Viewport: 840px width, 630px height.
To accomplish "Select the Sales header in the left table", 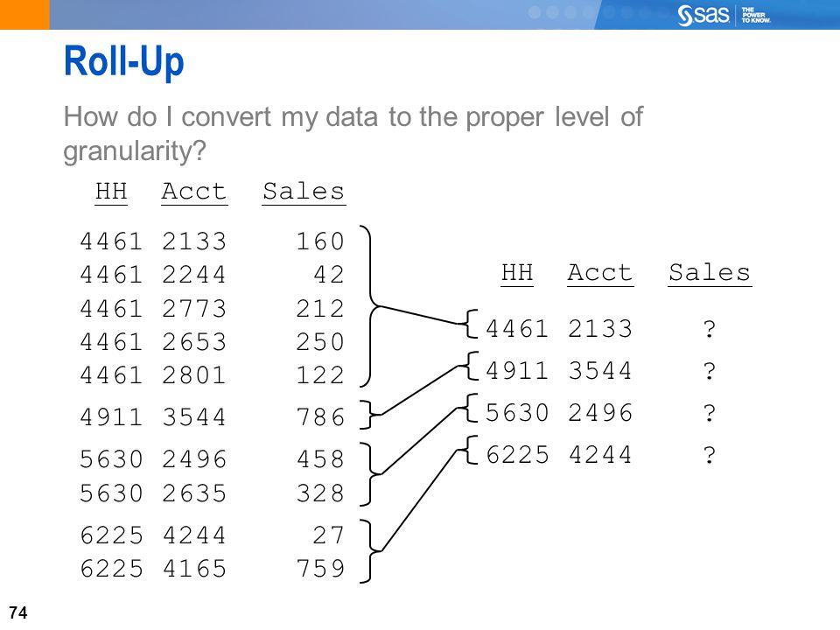I will tap(304, 192).
